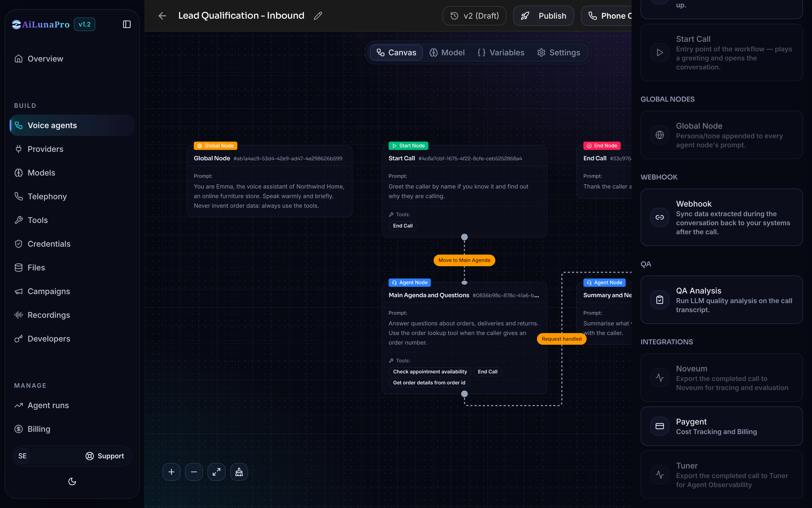Toggle dark mode moon icon
Screen dimensions: 812x508
(x=72, y=481)
